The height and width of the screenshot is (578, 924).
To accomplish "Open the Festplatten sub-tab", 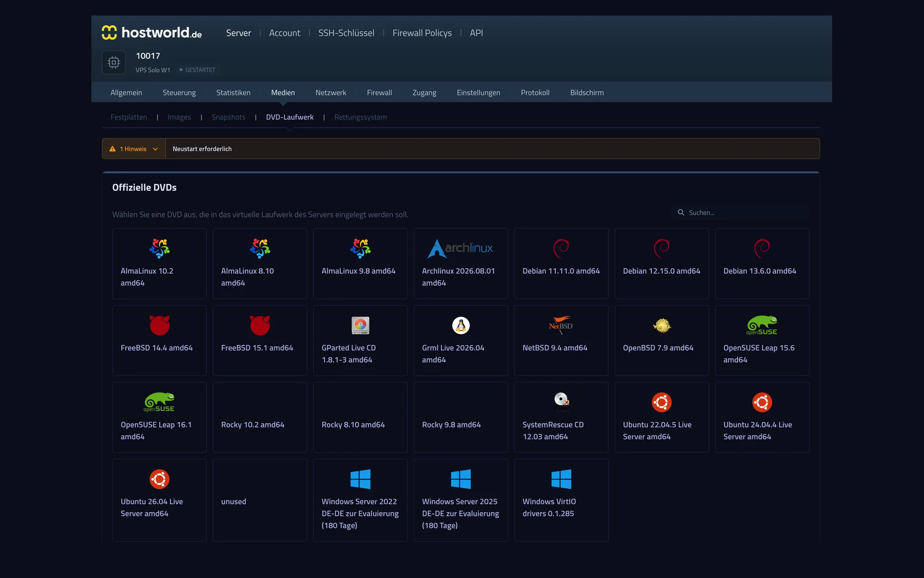I will point(129,117).
